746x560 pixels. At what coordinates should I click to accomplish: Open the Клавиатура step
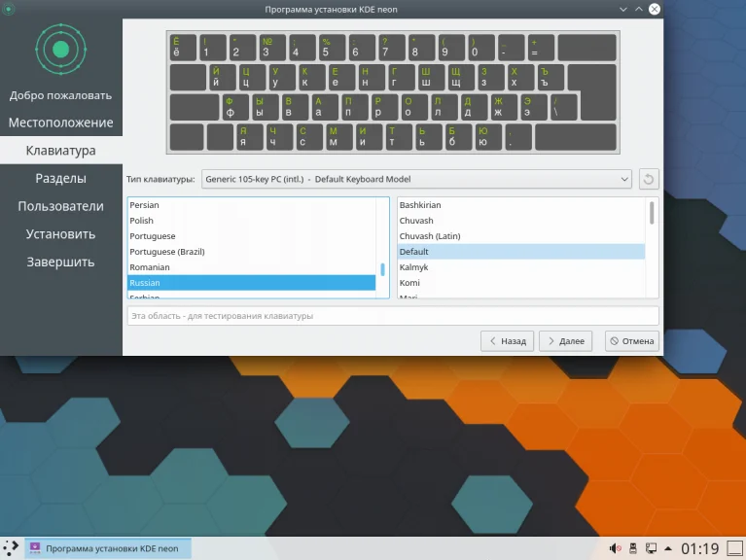[x=61, y=151]
